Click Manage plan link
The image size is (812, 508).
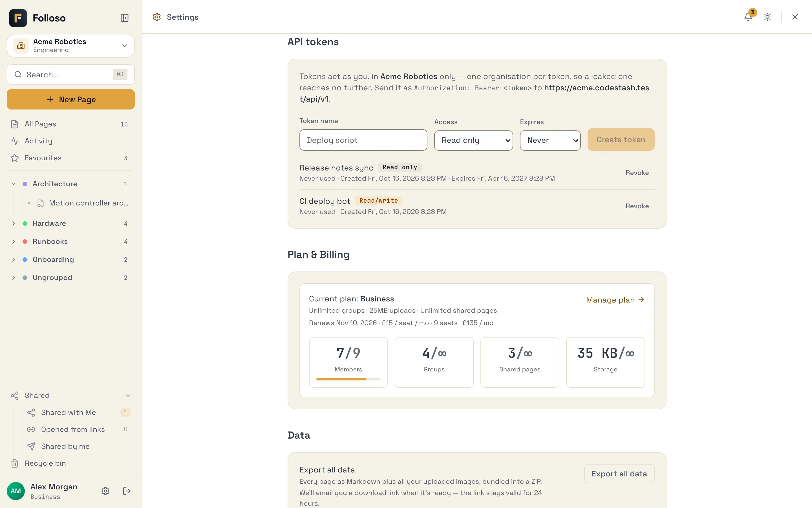[615, 300]
